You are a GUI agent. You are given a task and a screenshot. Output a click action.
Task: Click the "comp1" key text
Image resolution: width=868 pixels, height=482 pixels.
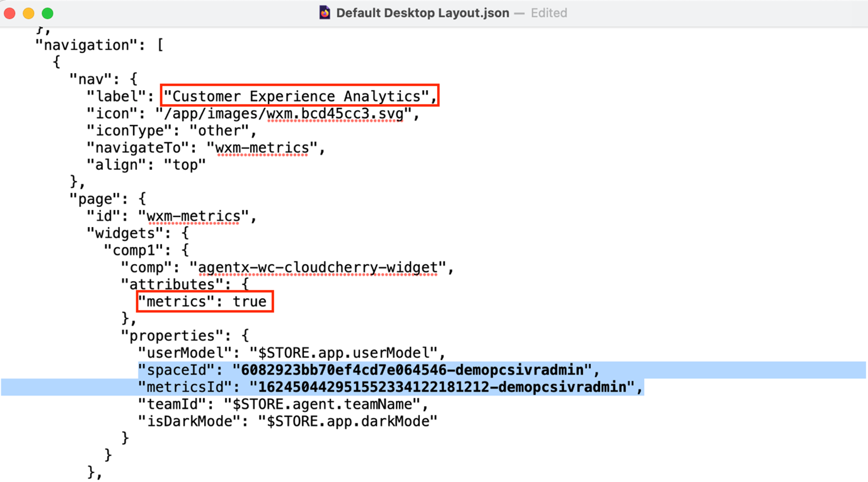click(x=133, y=250)
